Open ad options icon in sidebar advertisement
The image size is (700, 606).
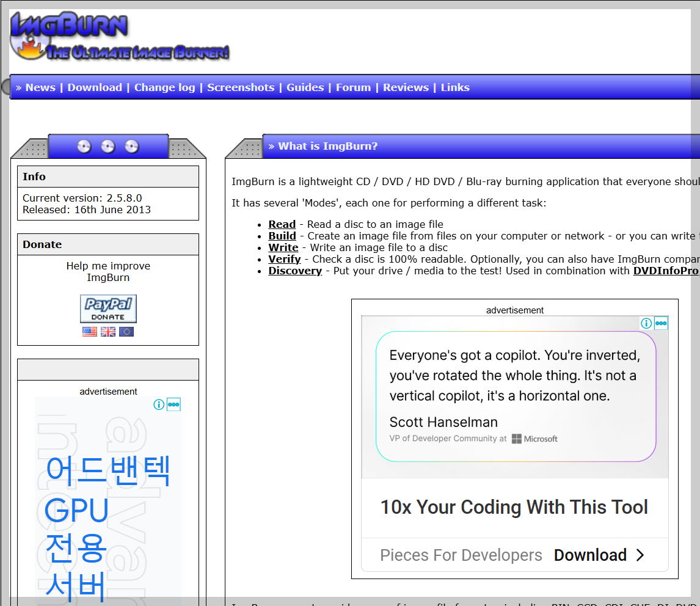(173, 404)
